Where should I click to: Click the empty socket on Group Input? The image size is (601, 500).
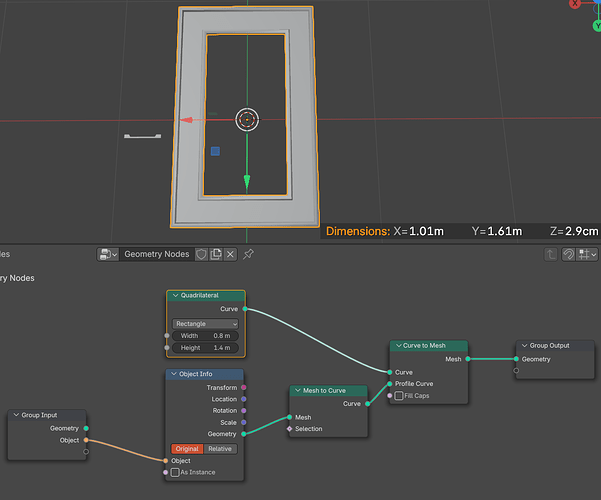click(x=86, y=452)
